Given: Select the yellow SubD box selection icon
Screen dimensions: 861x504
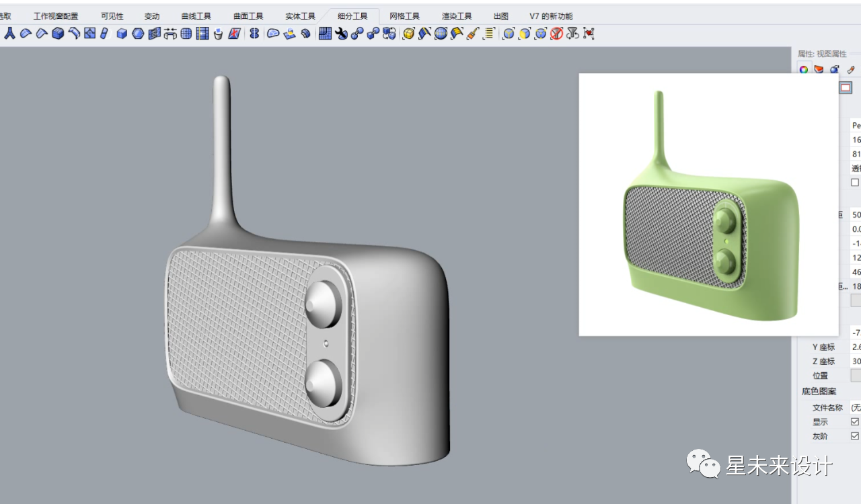Looking at the screenshot, I should pyautogui.click(x=408, y=33).
